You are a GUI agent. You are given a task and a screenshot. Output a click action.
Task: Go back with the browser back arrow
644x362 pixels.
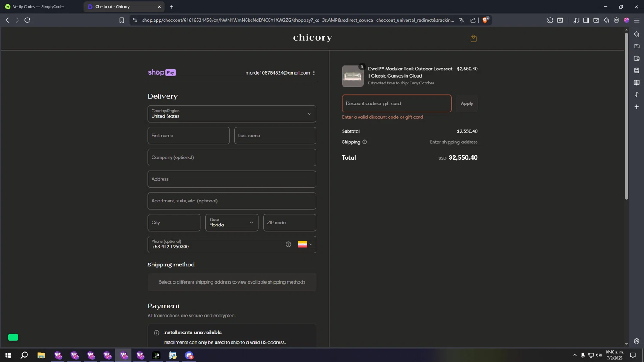[7, 20]
